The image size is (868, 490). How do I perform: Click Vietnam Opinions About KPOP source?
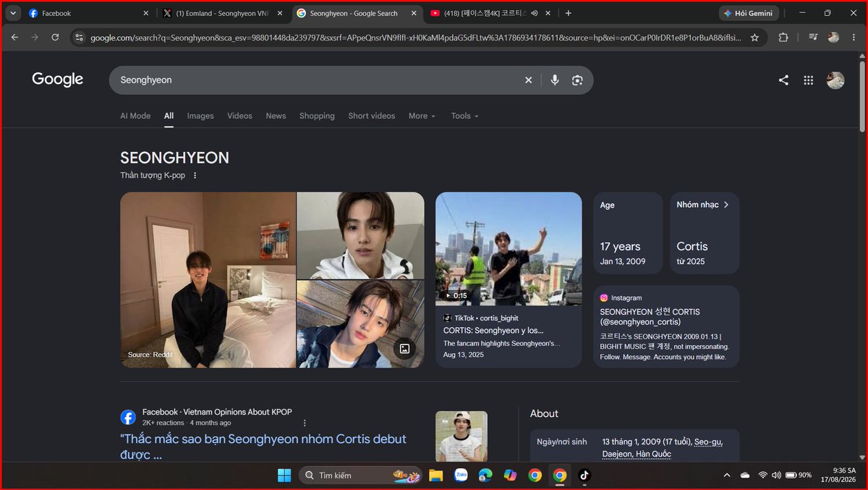coord(217,412)
